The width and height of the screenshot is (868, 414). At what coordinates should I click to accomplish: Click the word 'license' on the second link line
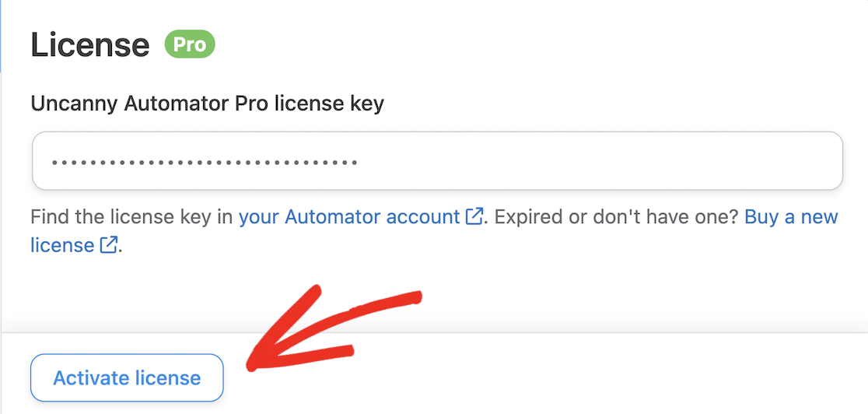coord(62,246)
